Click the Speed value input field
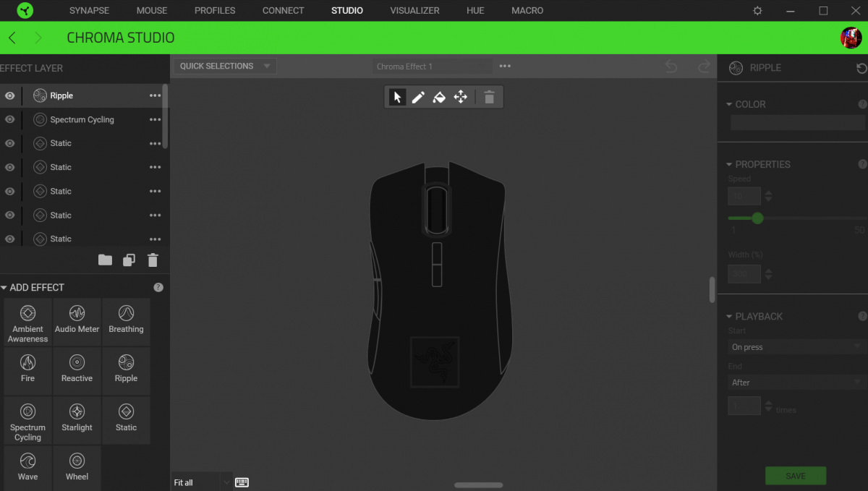The height and width of the screenshot is (491, 868). (744, 196)
